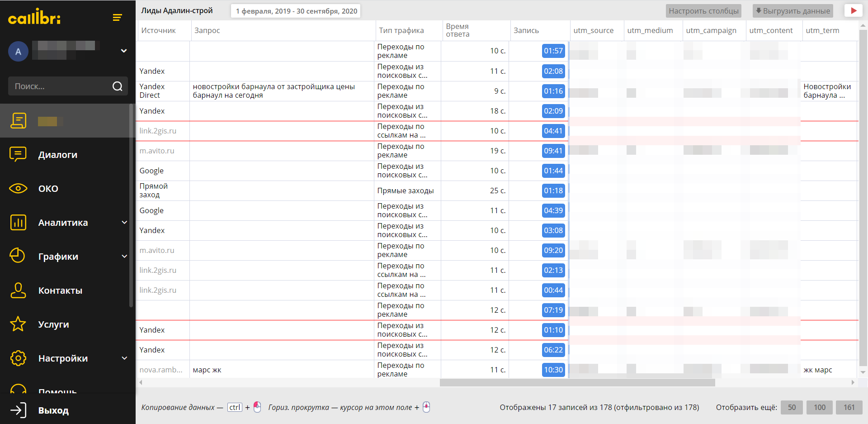Click the Настроить столбцы button
This screenshot has width=868, height=424.
(703, 11)
